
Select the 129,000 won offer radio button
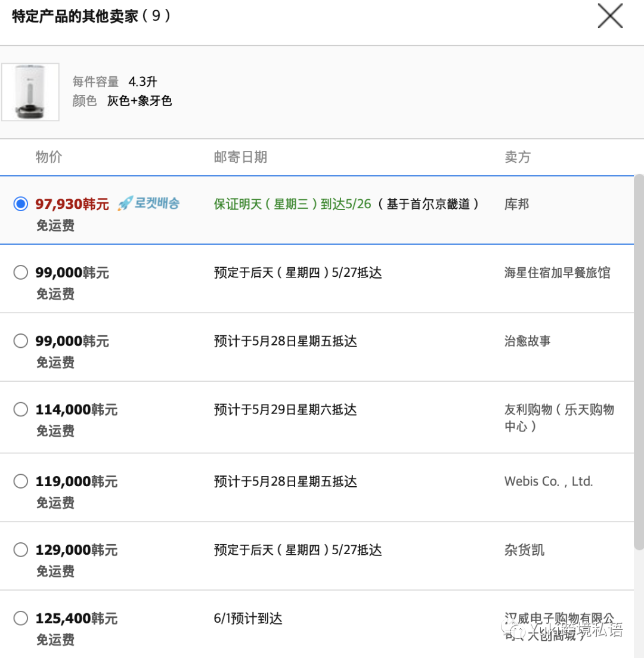[x=21, y=550]
